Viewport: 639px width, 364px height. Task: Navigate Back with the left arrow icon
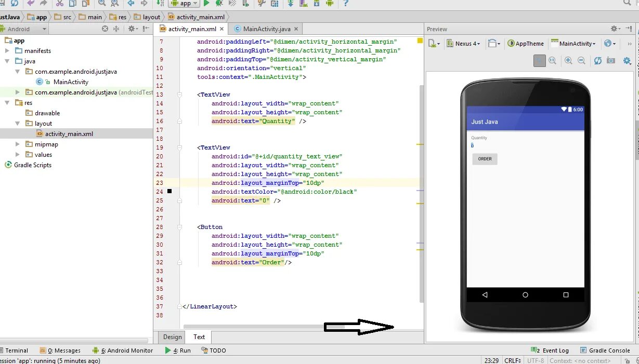pyautogui.click(x=131, y=4)
